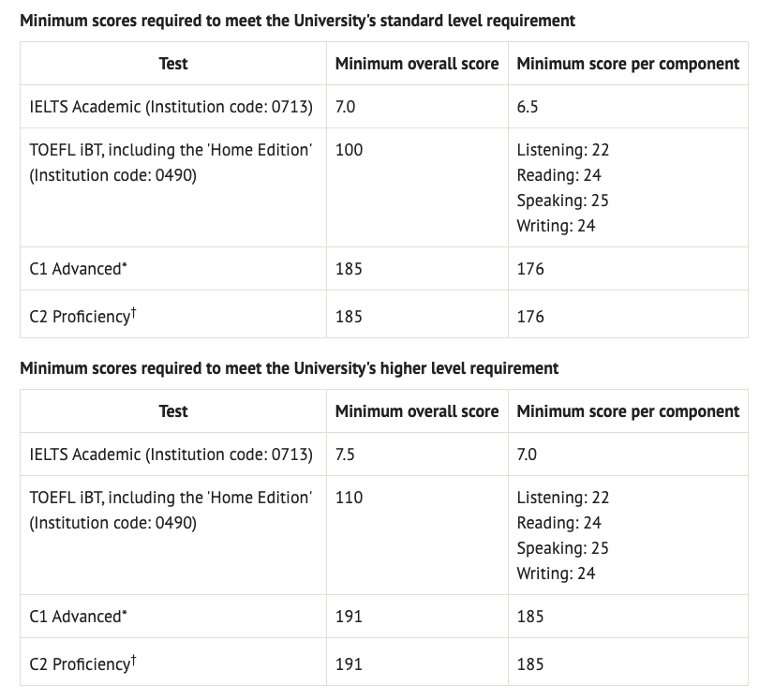
Task: Click Reading: 24 in the standard level table
Action: coord(558,175)
